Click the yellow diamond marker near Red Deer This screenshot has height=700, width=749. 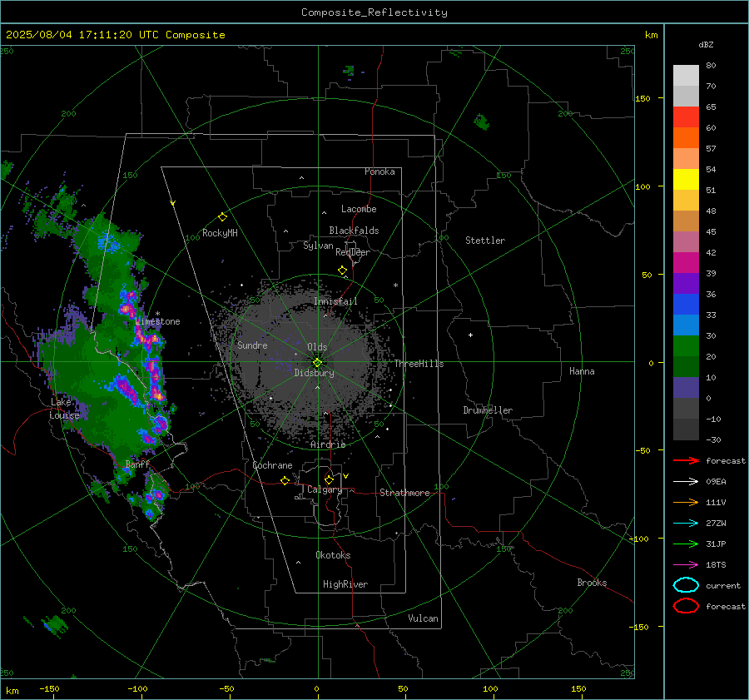pos(343,271)
